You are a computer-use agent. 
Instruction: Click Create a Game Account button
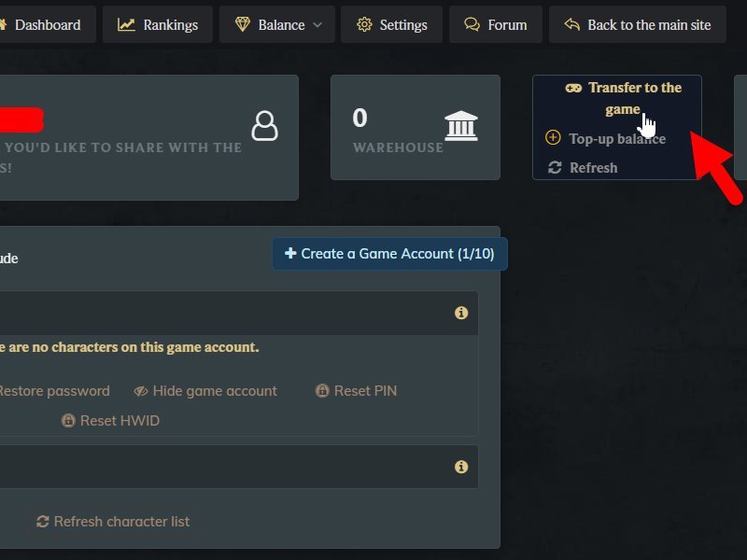pyautogui.click(x=389, y=254)
